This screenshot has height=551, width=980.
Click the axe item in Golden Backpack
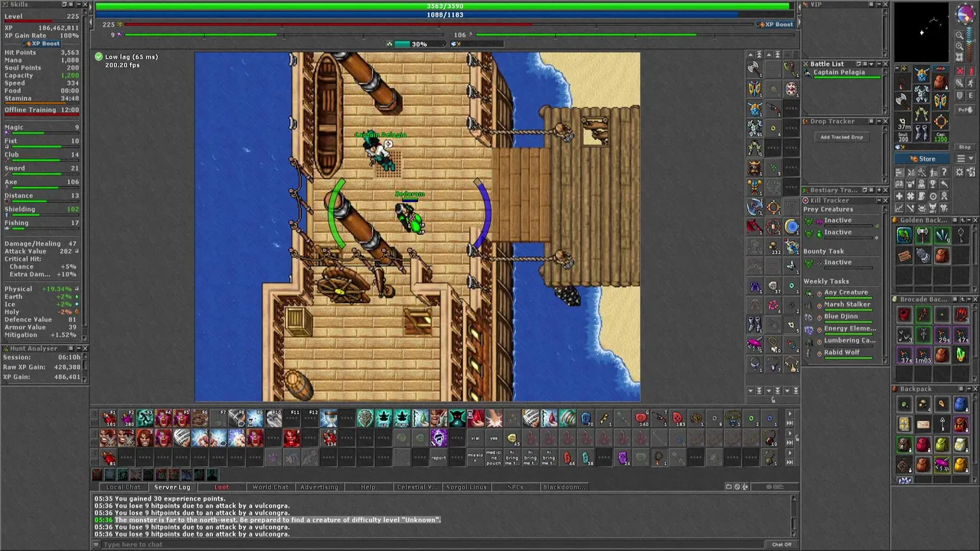tap(923, 235)
